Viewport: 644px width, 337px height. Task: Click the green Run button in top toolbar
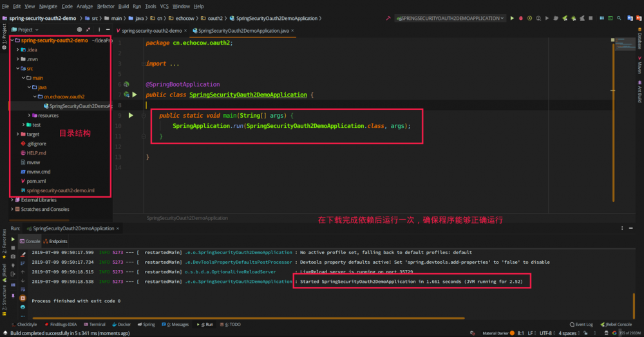[x=513, y=19]
